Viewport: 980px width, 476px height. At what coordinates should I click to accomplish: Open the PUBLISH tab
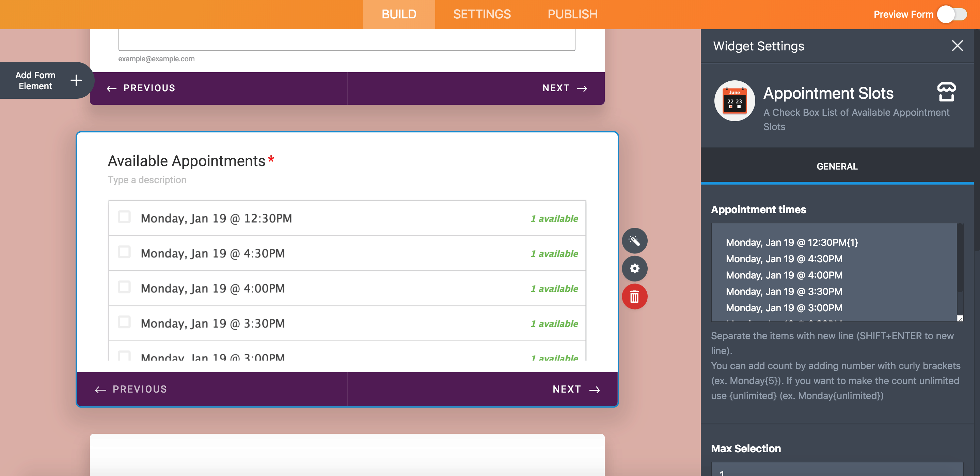572,14
